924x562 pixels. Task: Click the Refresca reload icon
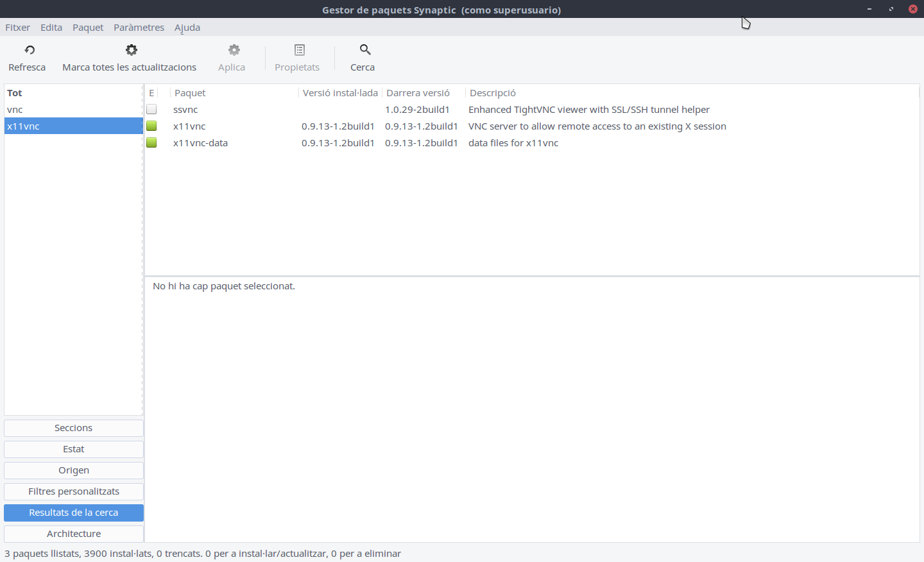coord(30,50)
